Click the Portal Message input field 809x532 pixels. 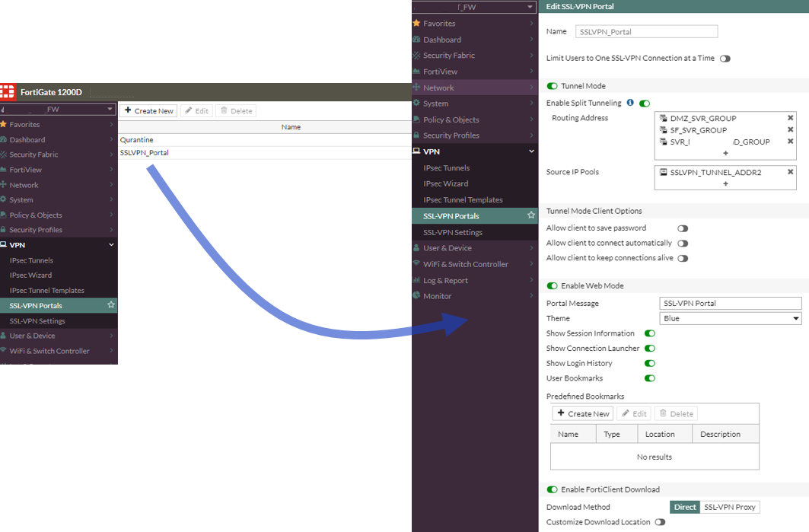(x=730, y=304)
